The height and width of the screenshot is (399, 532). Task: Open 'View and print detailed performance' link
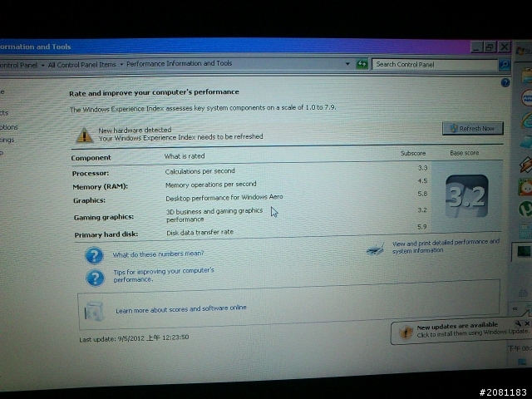point(446,246)
